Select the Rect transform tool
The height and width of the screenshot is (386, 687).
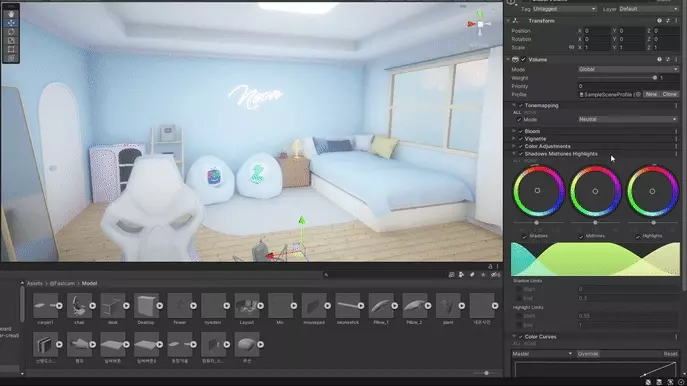click(11, 49)
